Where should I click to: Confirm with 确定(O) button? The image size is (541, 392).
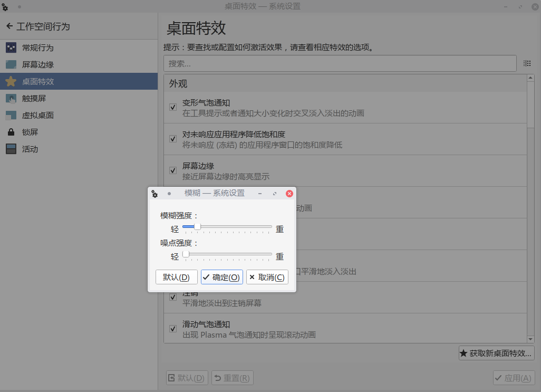coord(222,277)
